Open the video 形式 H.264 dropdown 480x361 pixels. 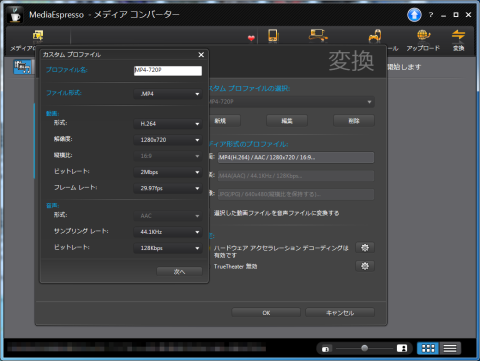pos(168,124)
